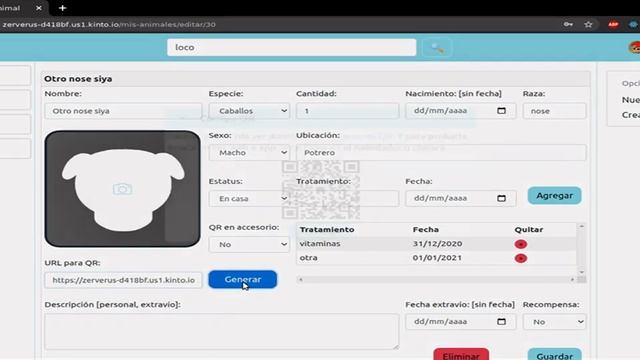Click the Fecha column header in table
This screenshot has height=360, width=640.
pos(425,230)
